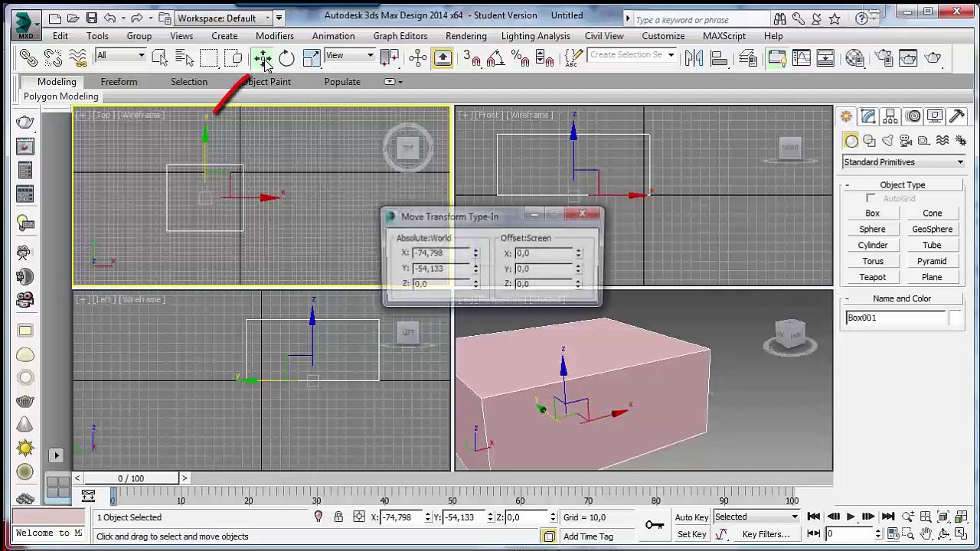Switch to Freeform ribbon tab
The height and width of the screenshot is (551, 980).
pos(119,82)
